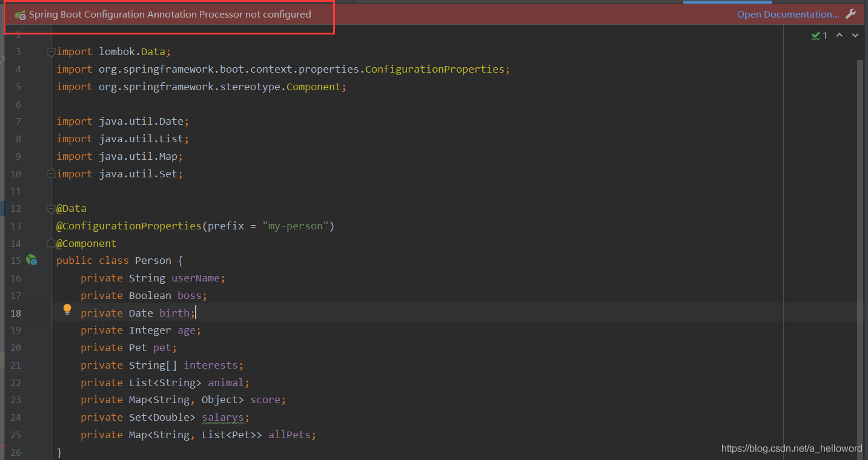The image size is (868, 460).
Task: Click the @Data annotation
Action: click(x=71, y=208)
